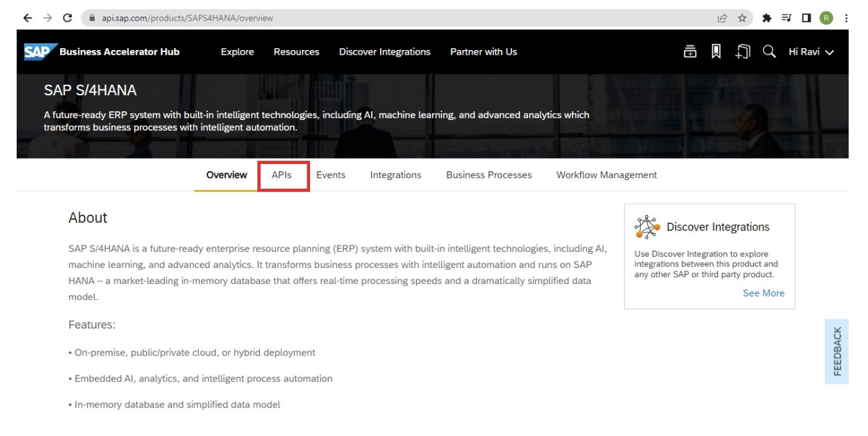The width and height of the screenshot is (868, 436).
Task: Switch to the Events tab
Action: pyautogui.click(x=331, y=175)
